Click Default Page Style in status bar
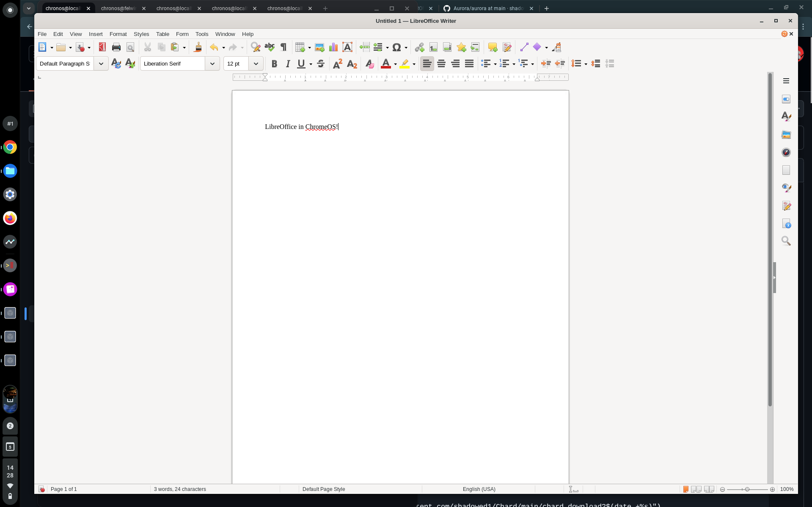This screenshot has height=507, width=812. coord(324,489)
